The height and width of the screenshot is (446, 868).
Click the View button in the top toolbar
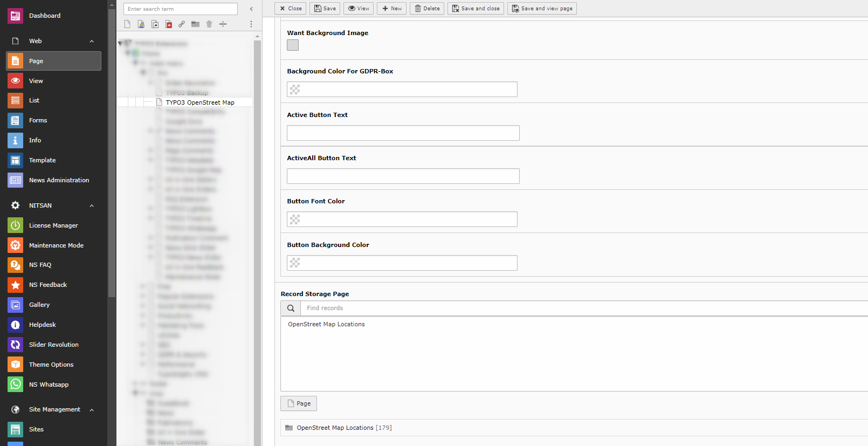tap(359, 9)
